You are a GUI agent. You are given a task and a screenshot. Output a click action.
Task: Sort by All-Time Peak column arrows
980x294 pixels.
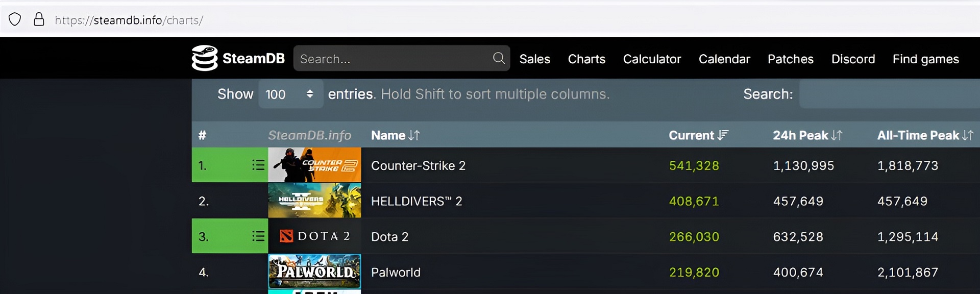point(968,135)
